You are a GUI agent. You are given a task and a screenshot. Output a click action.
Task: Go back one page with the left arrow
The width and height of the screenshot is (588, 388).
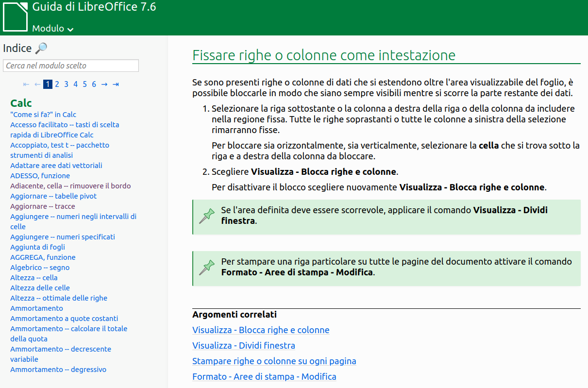[x=37, y=84]
